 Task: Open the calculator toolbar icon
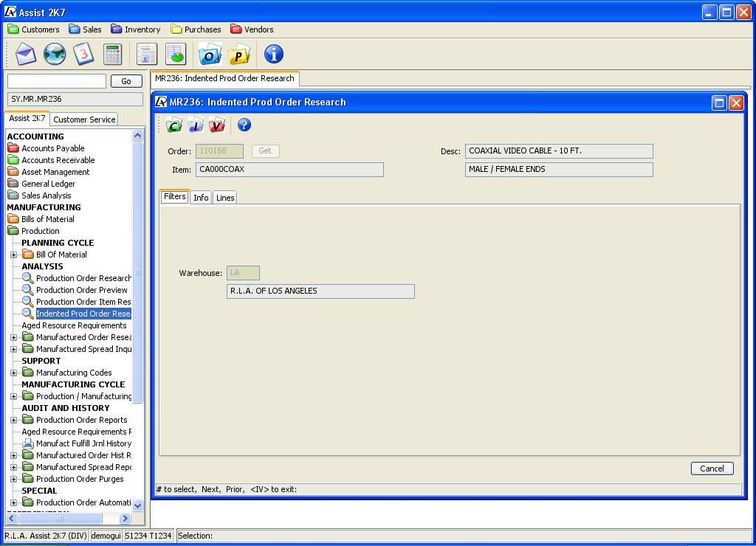112,54
